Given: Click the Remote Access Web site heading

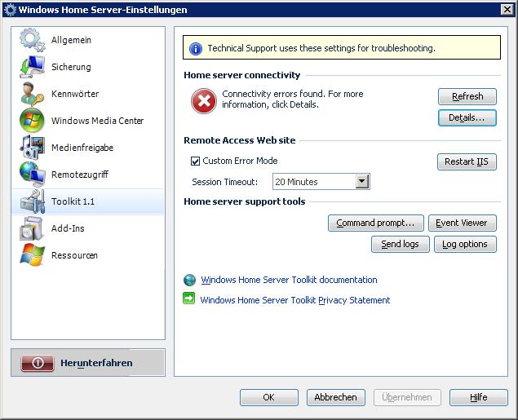Looking at the screenshot, I should 240,140.
